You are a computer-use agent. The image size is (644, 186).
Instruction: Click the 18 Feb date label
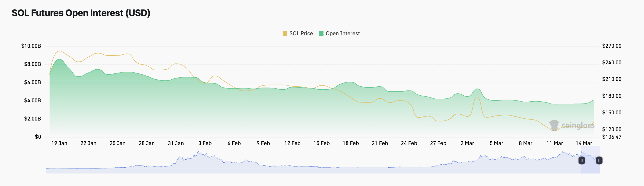(x=350, y=143)
